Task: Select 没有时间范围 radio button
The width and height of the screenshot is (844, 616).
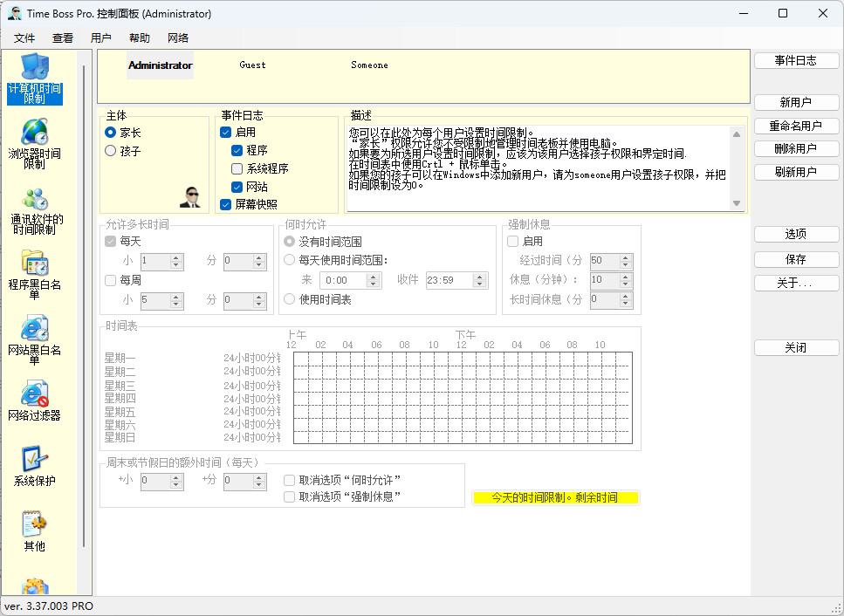Action: click(289, 242)
